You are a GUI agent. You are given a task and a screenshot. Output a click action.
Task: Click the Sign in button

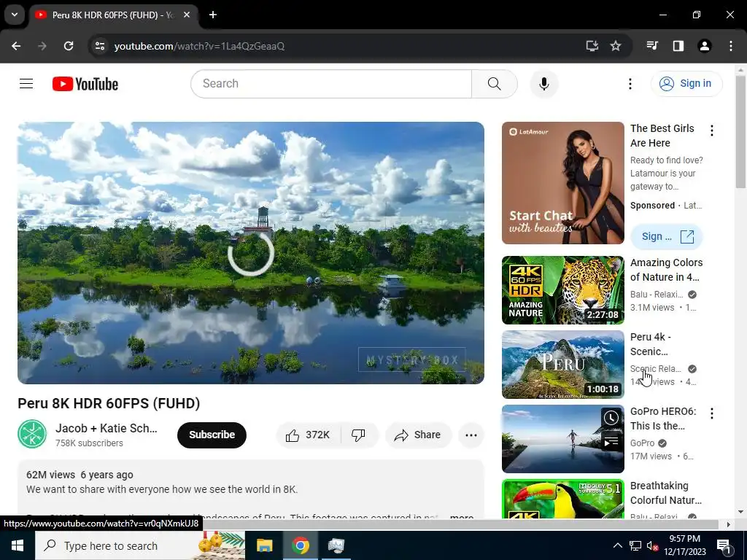point(686,84)
